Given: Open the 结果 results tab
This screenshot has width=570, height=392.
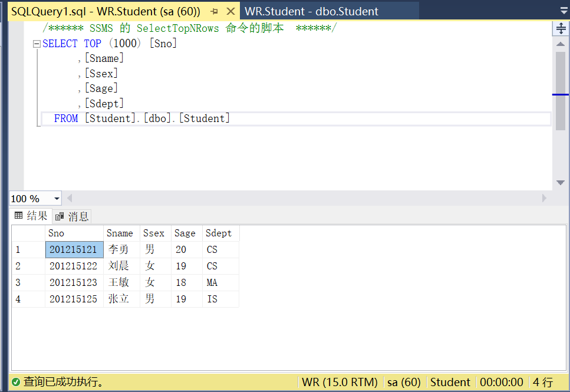Looking at the screenshot, I should [x=31, y=216].
